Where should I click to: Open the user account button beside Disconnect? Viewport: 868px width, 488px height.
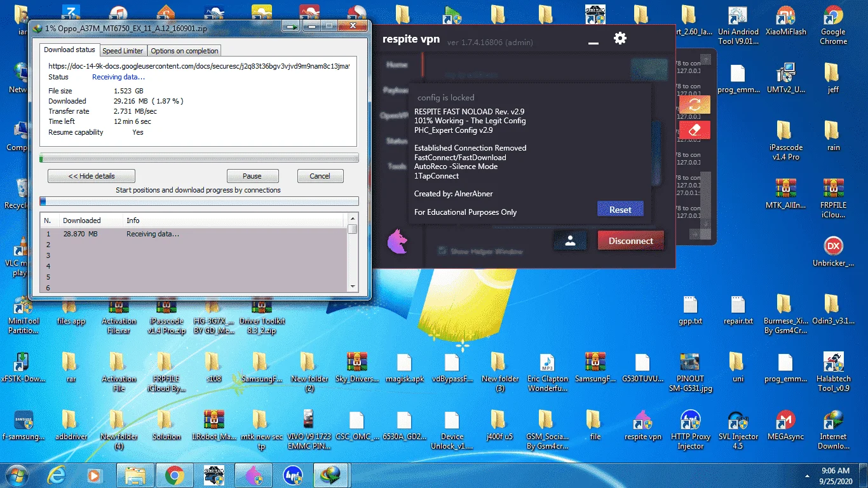[x=570, y=240]
